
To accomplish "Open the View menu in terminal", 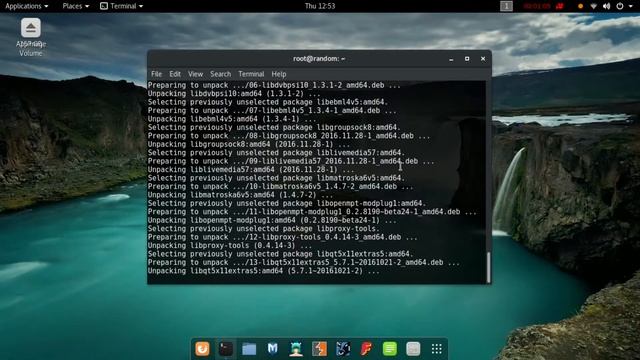I will coord(195,74).
